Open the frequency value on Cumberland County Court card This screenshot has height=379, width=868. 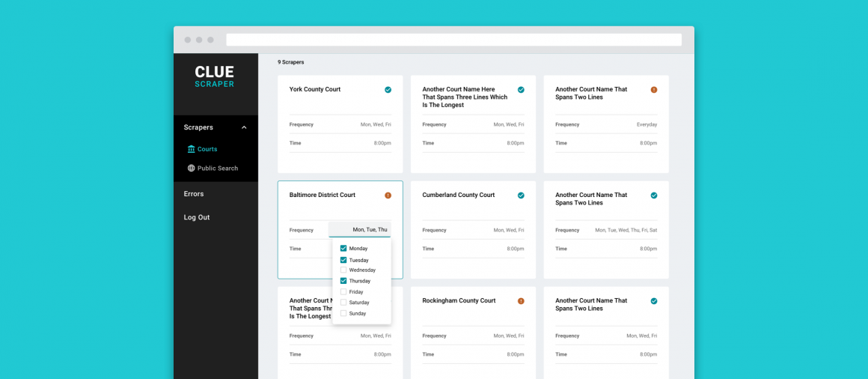coord(509,230)
